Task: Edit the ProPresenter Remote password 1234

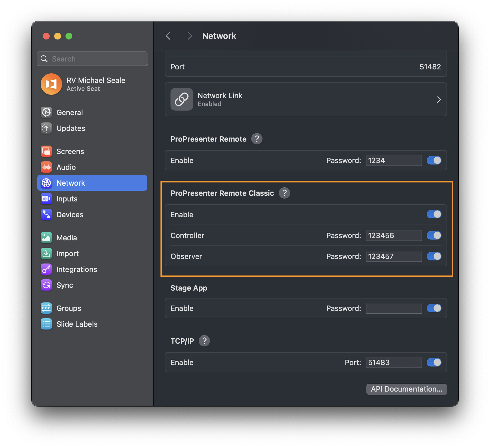Action: pos(394,160)
